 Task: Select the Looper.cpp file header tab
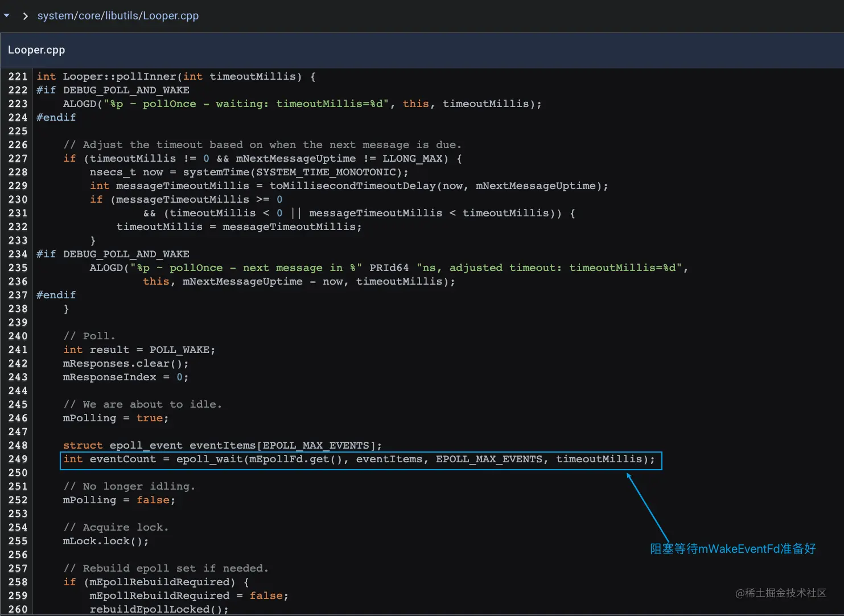click(36, 50)
